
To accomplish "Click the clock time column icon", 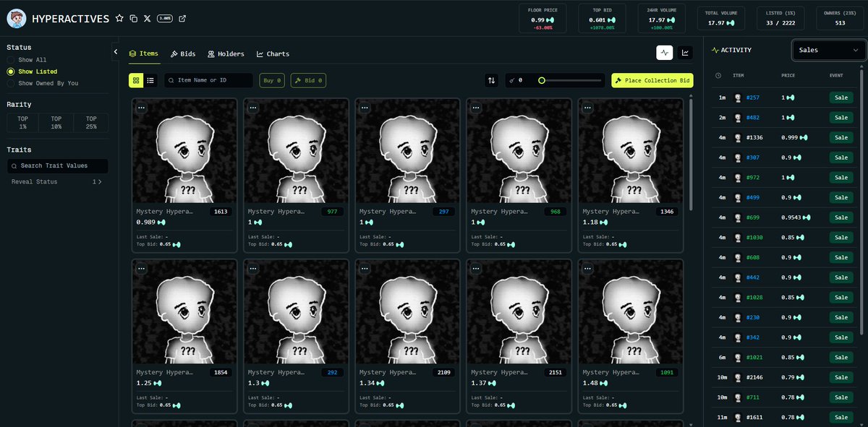I will point(718,75).
